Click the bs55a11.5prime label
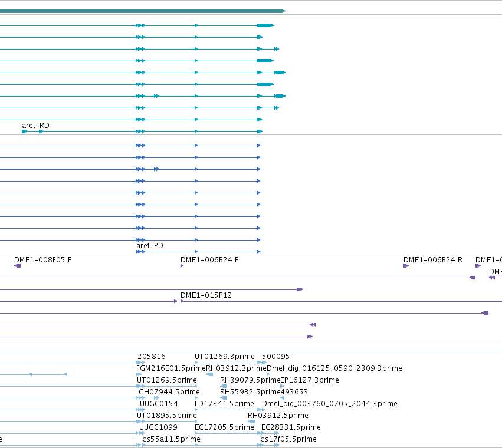502x448 pixels. coord(171,439)
